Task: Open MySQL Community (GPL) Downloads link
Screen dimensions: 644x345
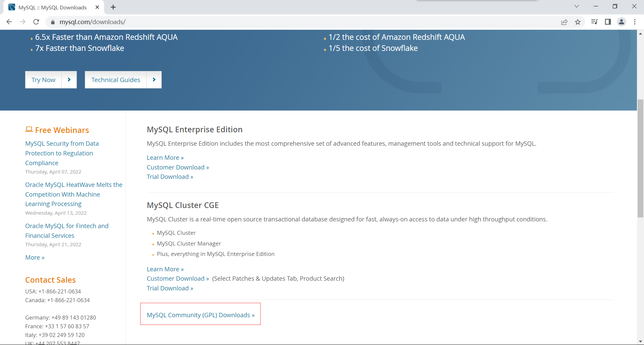Action: click(x=200, y=315)
